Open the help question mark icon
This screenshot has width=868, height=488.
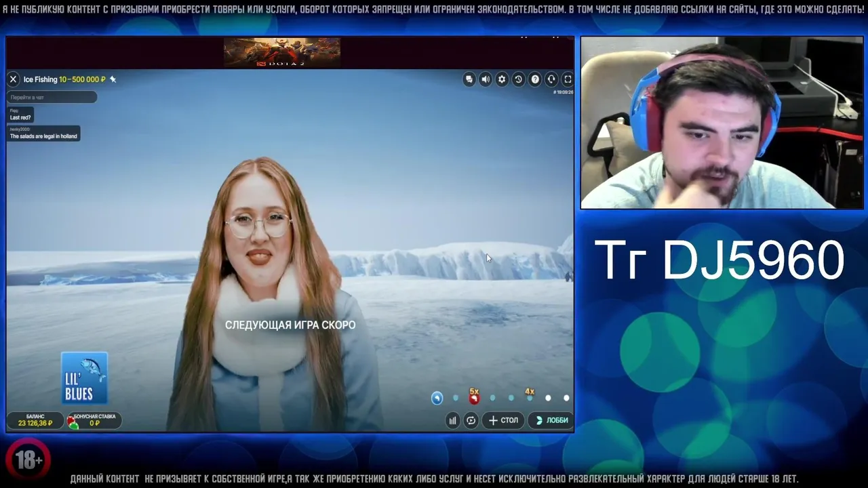tap(535, 79)
